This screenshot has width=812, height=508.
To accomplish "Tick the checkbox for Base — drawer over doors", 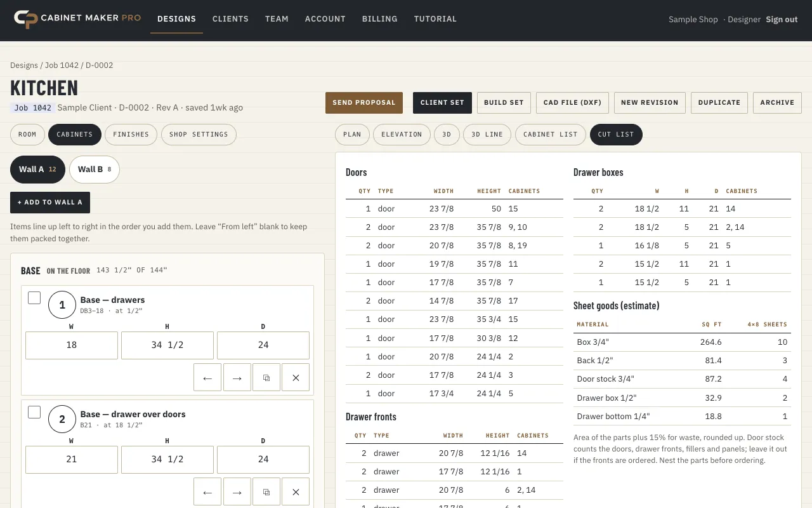I will click(x=34, y=412).
